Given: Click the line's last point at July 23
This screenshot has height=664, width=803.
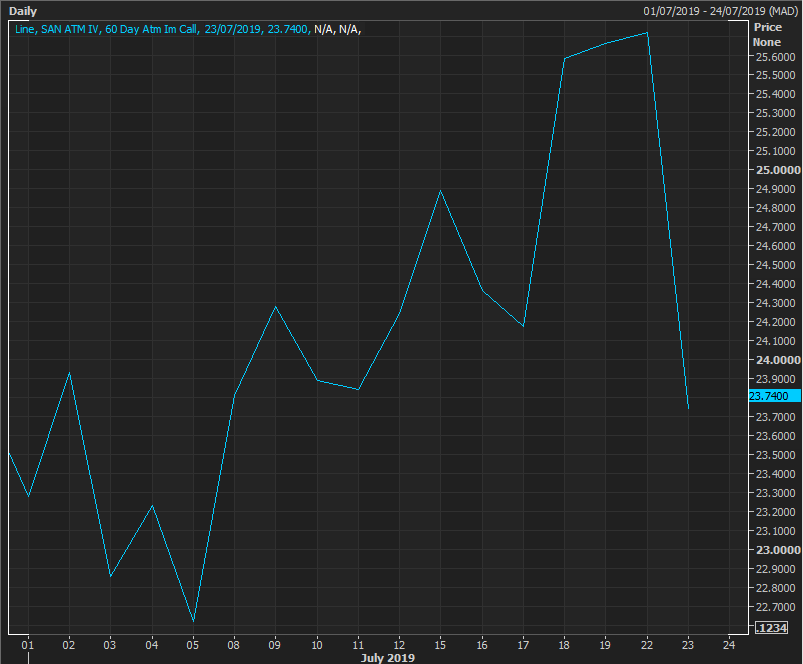Looking at the screenshot, I should (x=688, y=408).
